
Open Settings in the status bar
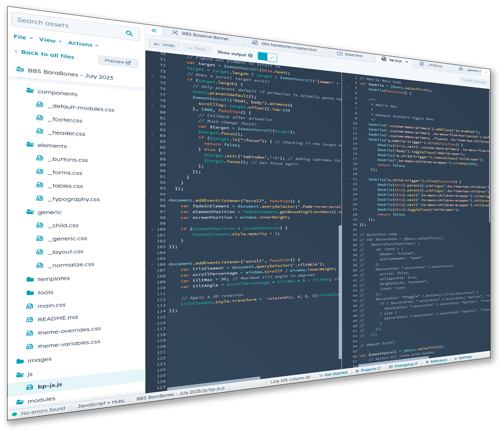click(x=463, y=358)
